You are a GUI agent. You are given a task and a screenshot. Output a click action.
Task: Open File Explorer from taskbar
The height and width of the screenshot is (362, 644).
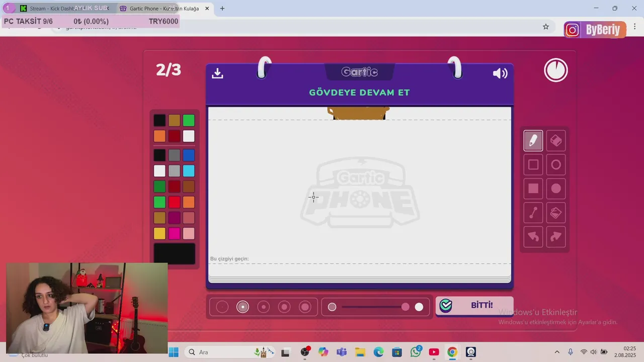[x=360, y=352]
